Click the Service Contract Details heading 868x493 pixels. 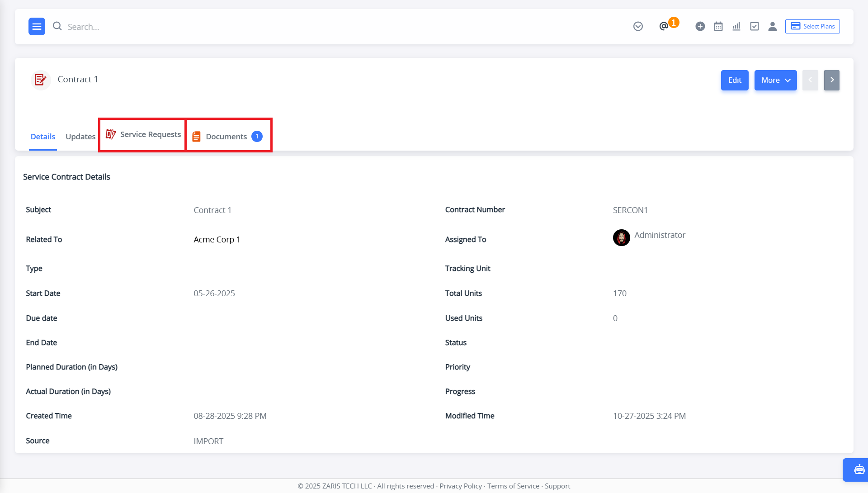(66, 177)
